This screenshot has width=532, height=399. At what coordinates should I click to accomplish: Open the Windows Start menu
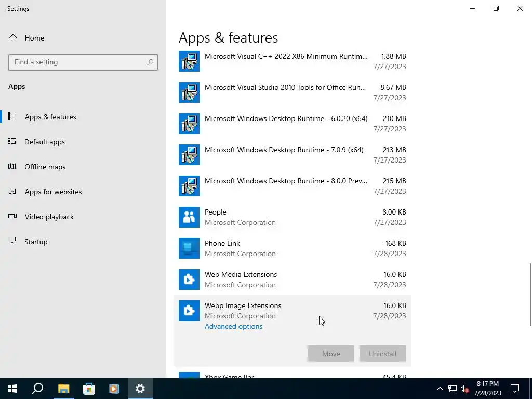[x=12, y=389]
